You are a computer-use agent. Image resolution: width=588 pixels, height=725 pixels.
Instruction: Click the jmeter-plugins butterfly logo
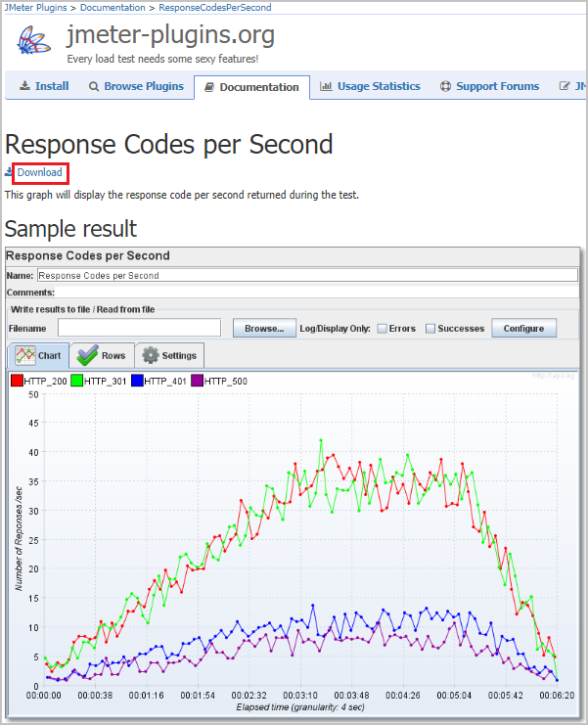(x=33, y=40)
